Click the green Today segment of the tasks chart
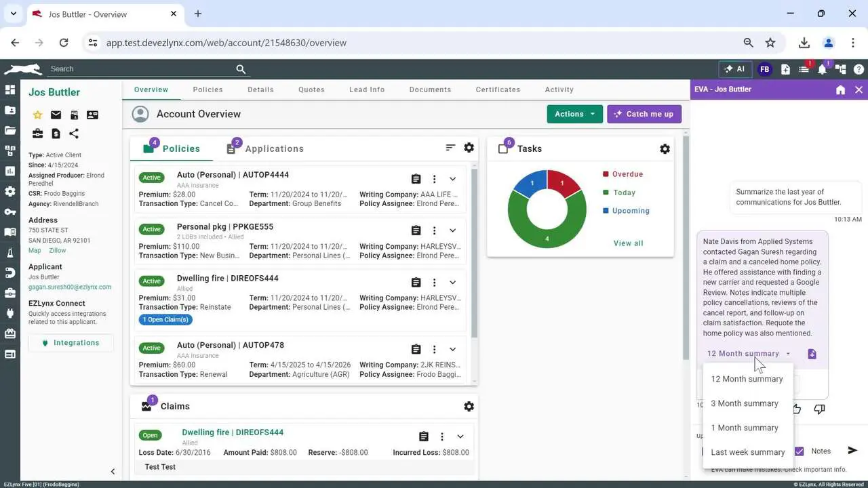This screenshot has width=868, height=488. (547, 237)
